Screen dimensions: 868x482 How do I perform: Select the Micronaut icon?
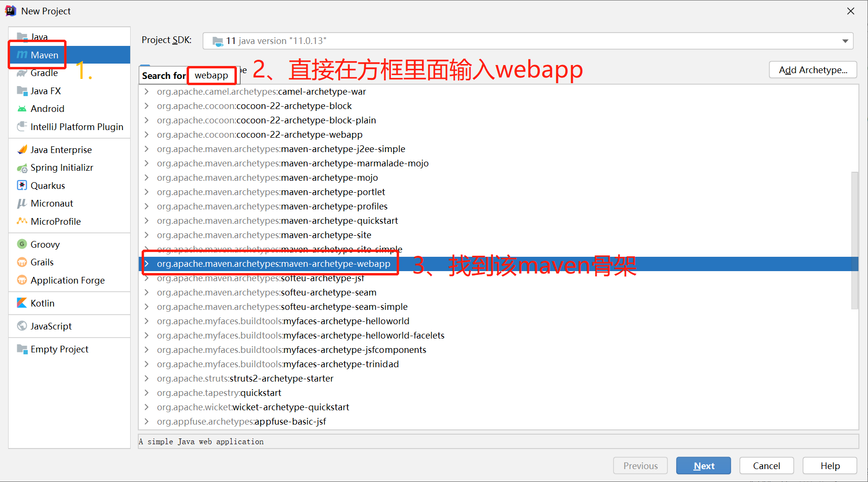22,204
